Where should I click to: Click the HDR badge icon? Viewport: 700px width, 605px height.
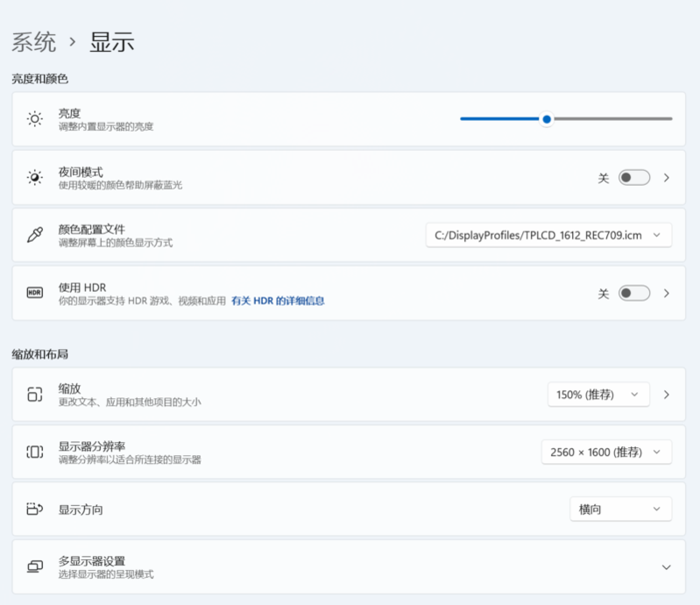point(34,293)
